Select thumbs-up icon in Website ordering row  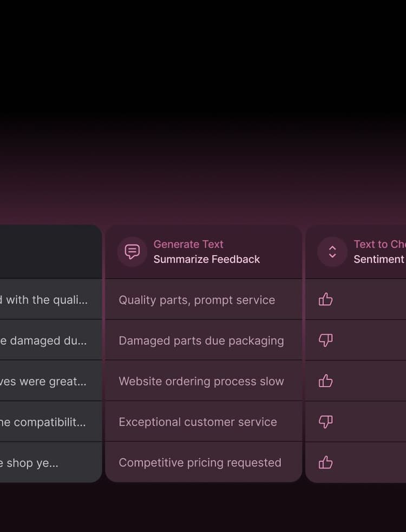(x=325, y=381)
